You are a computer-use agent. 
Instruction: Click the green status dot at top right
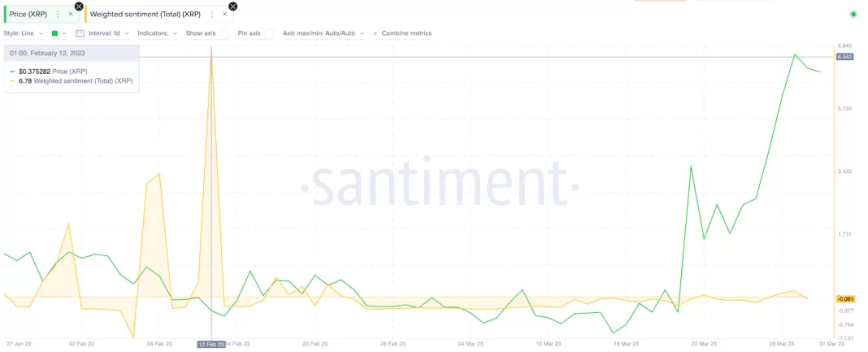853,14
